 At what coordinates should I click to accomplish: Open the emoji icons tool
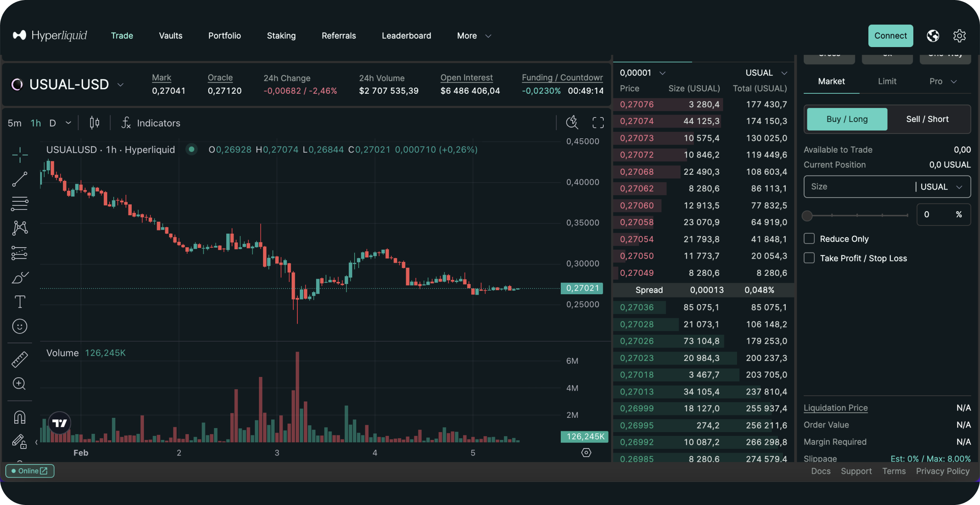pos(20,326)
